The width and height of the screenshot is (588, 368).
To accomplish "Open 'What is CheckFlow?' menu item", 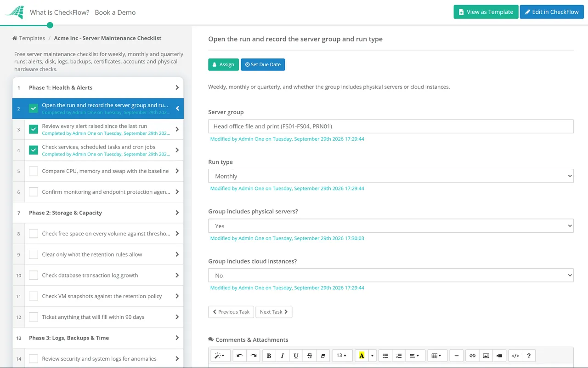I will [60, 12].
